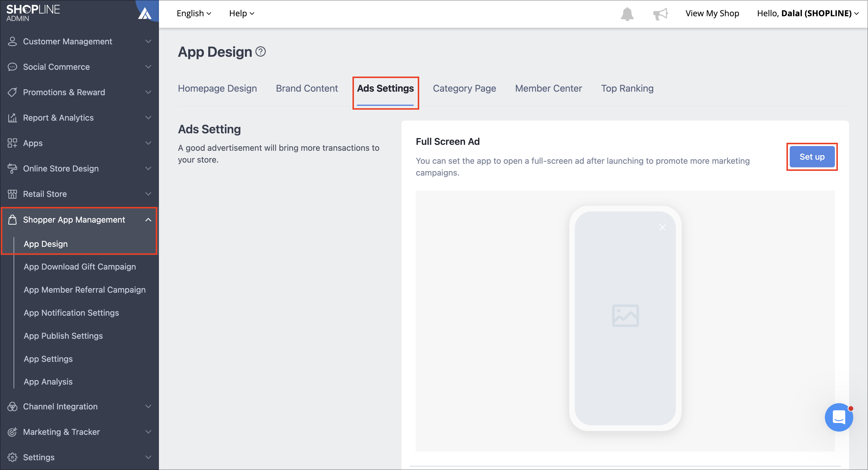Click Marketing & Tracker menu label

point(61,432)
